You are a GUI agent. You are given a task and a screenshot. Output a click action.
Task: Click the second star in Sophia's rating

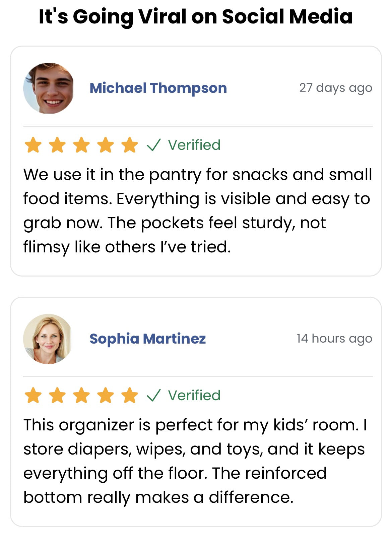pos(57,395)
